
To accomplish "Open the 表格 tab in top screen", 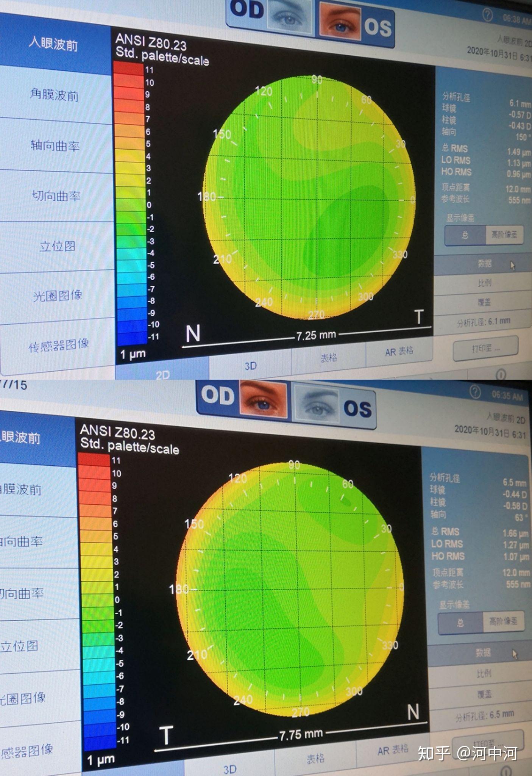I will [x=329, y=357].
